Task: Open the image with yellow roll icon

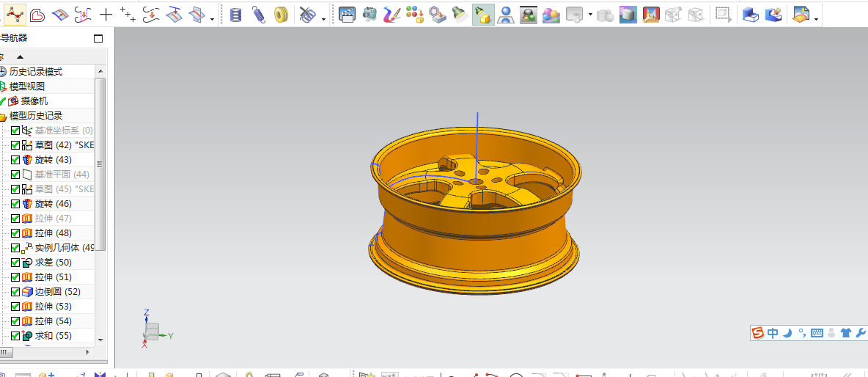Action: 800,15
